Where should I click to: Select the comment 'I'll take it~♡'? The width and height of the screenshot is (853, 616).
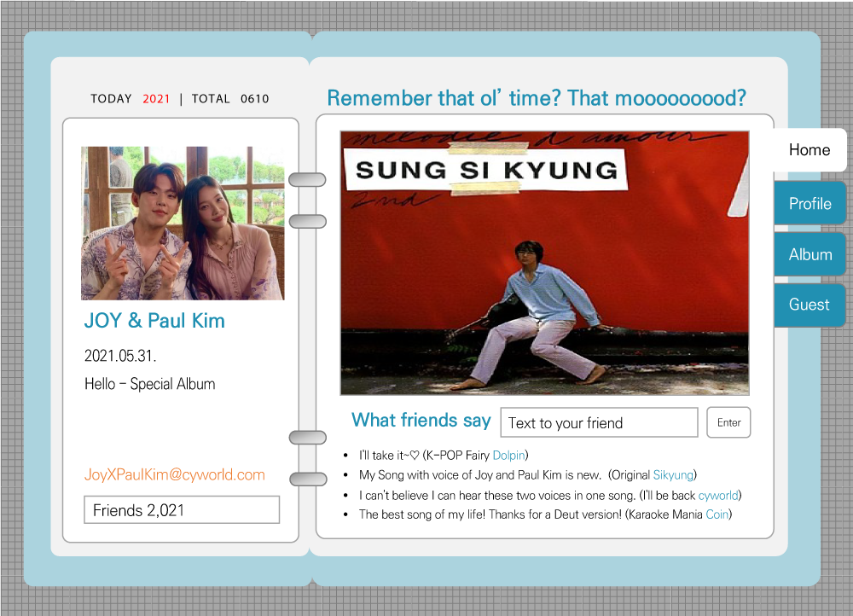click(443, 455)
